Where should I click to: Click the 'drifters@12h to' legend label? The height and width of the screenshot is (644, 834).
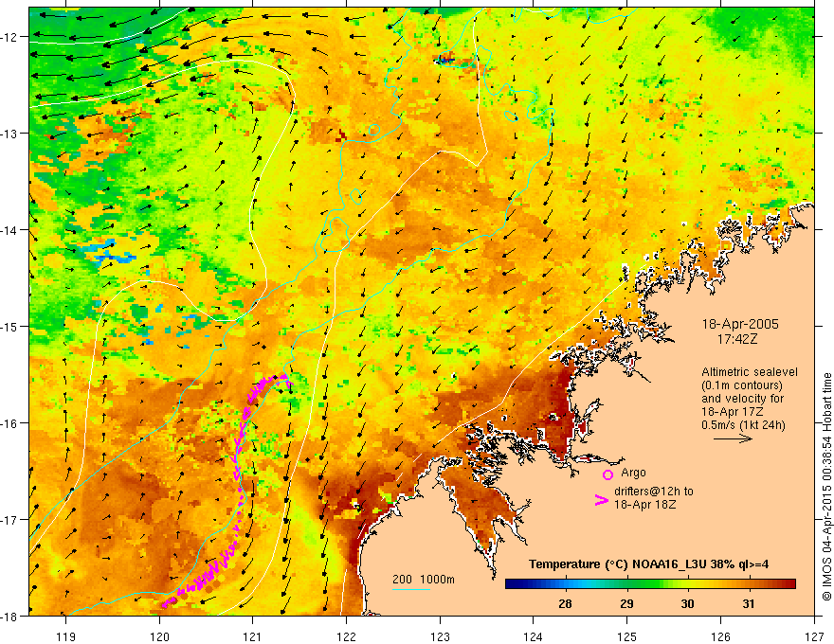pos(654,492)
